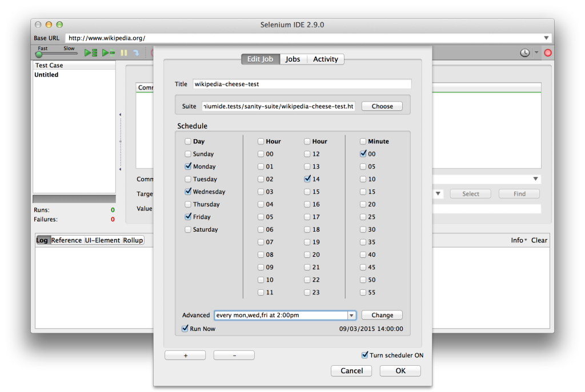Screen dimensions: 585x392
Task: Click the Advanced schedule text field
Action: (x=281, y=315)
